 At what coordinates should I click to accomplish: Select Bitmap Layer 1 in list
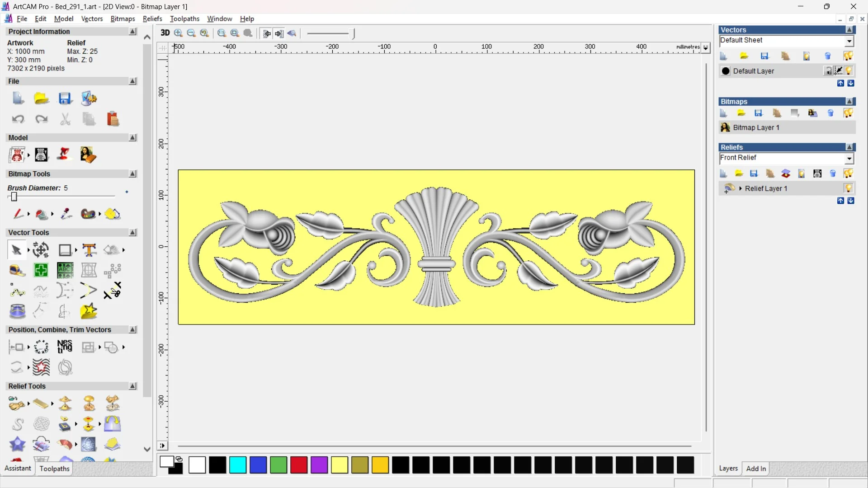pyautogui.click(x=756, y=128)
